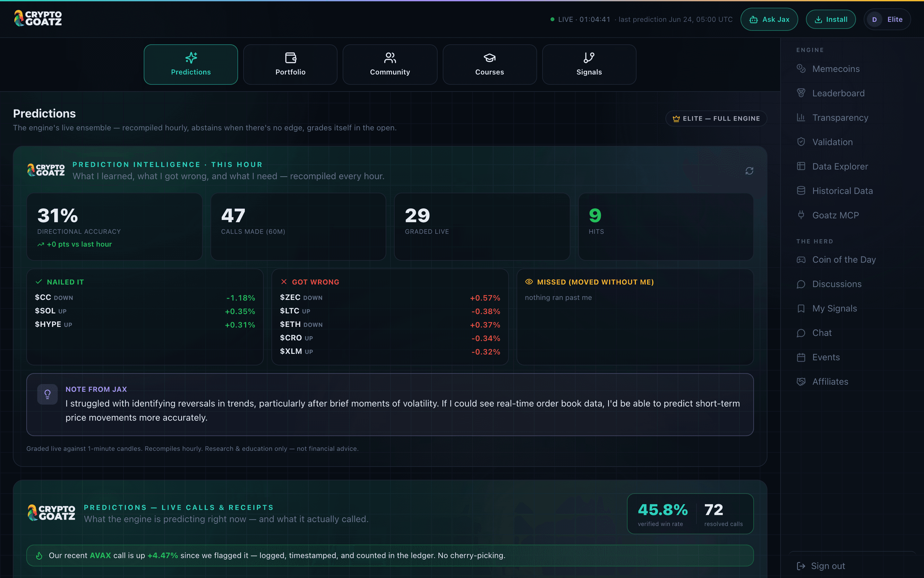Click the $XLM UP row
The height and width of the screenshot is (578, 924).
pos(390,351)
